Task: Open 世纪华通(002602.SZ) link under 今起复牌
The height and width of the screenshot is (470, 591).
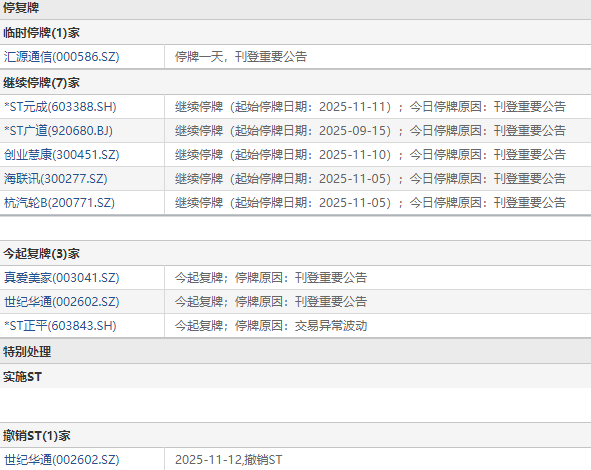Action: tap(61, 302)
